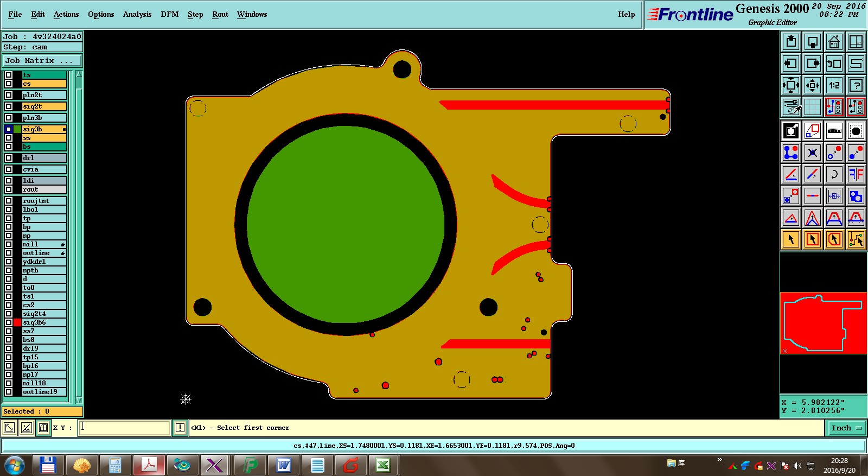This screenshot has width=868, height=476.
Task: Click the question mark help icon
Action: pyautogui.click(x=856, y=85)
